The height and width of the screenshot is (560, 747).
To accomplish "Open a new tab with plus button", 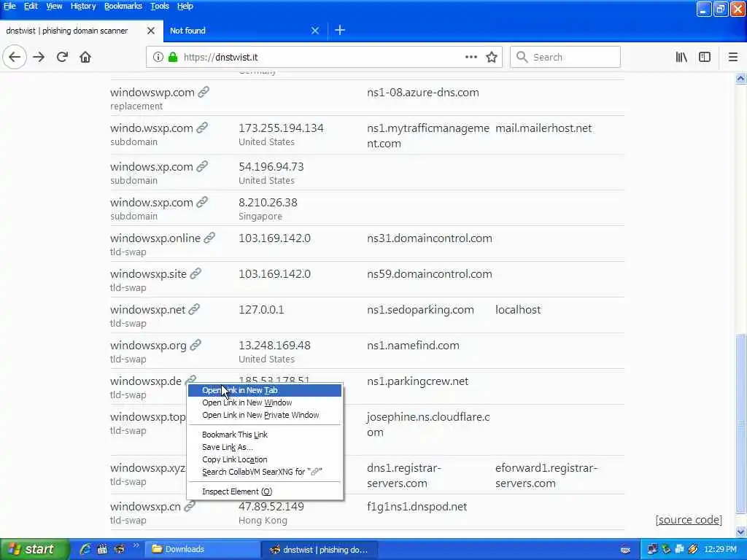I will [x=340, y=31].
